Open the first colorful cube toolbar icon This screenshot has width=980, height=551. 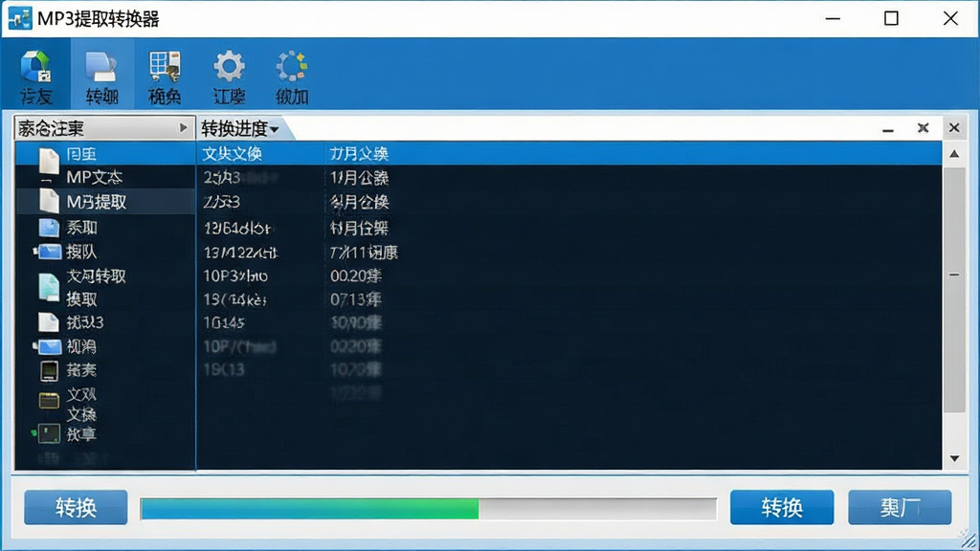pyautogui.click(x=35, y=66)
